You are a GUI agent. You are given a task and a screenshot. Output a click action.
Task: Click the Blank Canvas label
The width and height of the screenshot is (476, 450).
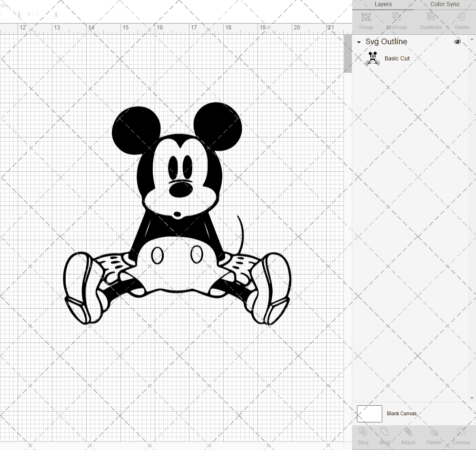[x=401, y=413]
